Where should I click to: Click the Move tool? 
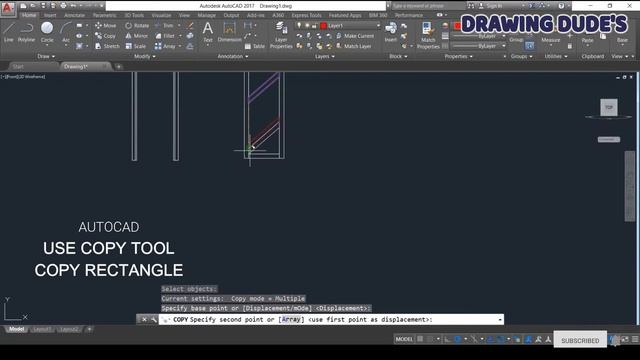click(106, 25)
